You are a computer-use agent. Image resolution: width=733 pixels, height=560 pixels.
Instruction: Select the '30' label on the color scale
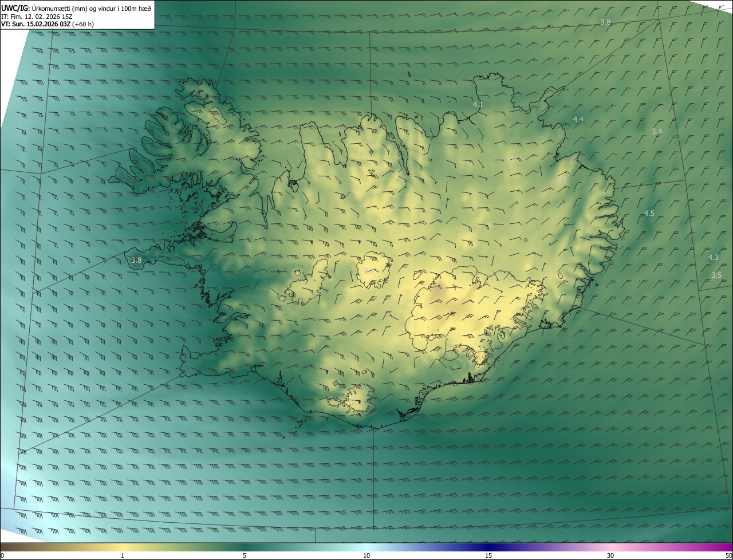pyautogui.click(x=610, y=555)
